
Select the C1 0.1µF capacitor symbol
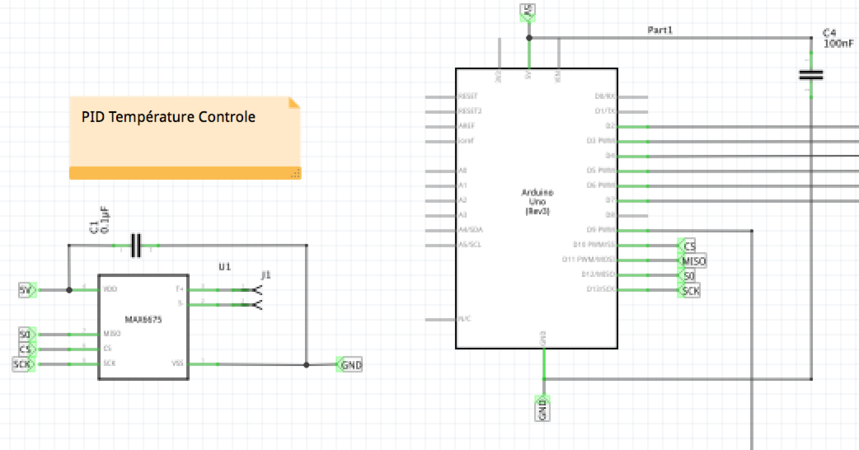(137, 243)
